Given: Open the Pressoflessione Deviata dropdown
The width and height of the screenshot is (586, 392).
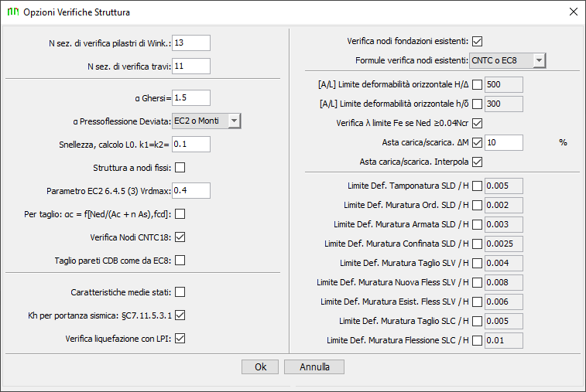Looking at the screenshot, I should click(x=207, y=121).
